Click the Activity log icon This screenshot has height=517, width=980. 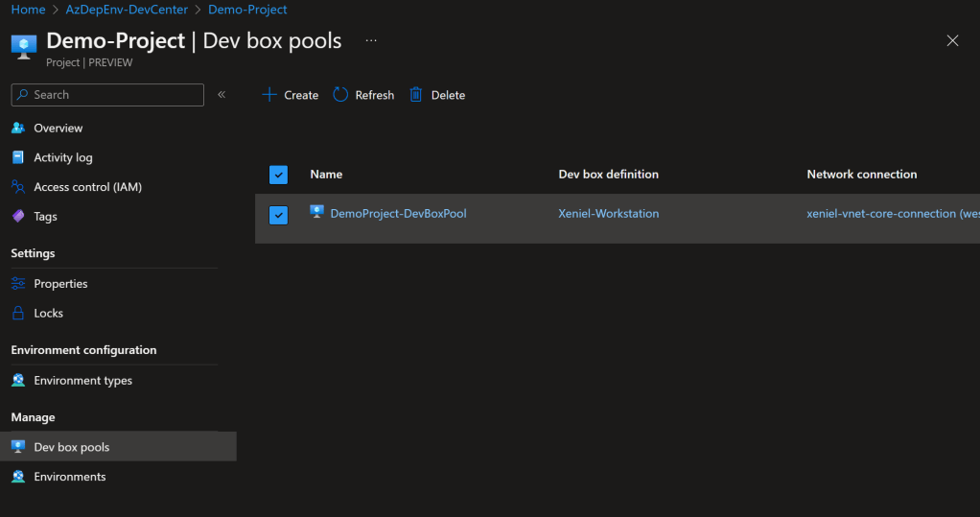pyautogui.click(x=18, y=157)
